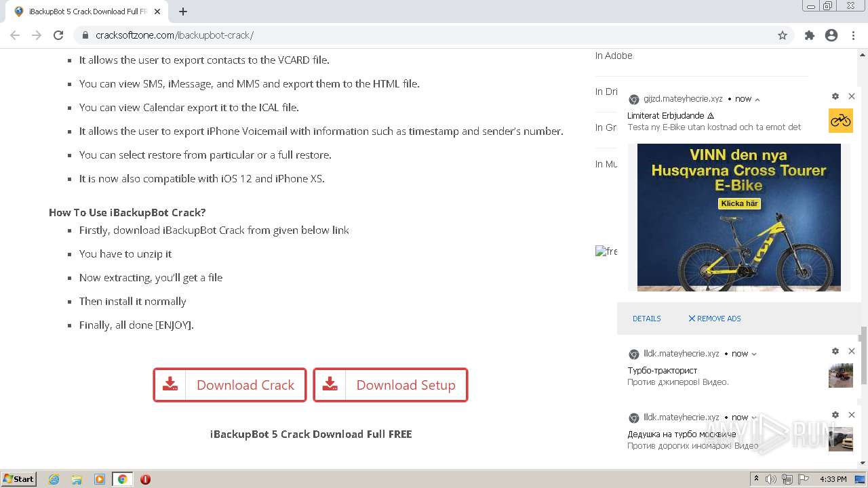868x488 pixels.
Task: Click the Download Crack button
Action: [x=230, y=385]
